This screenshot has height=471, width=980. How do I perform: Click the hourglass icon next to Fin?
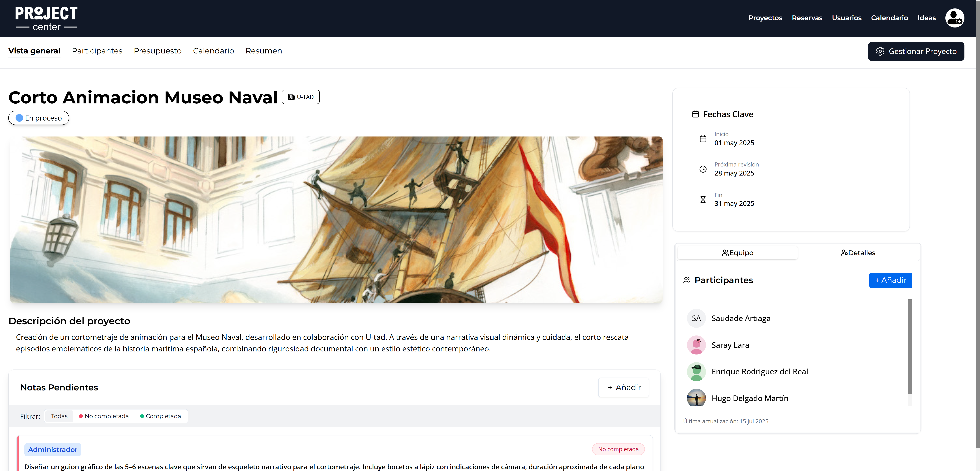[x=703, y=200]
